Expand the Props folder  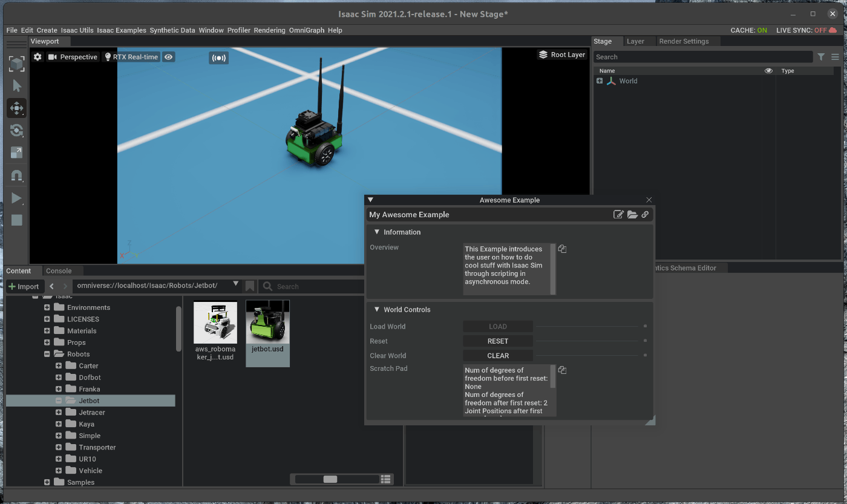(x=47, y=342)
